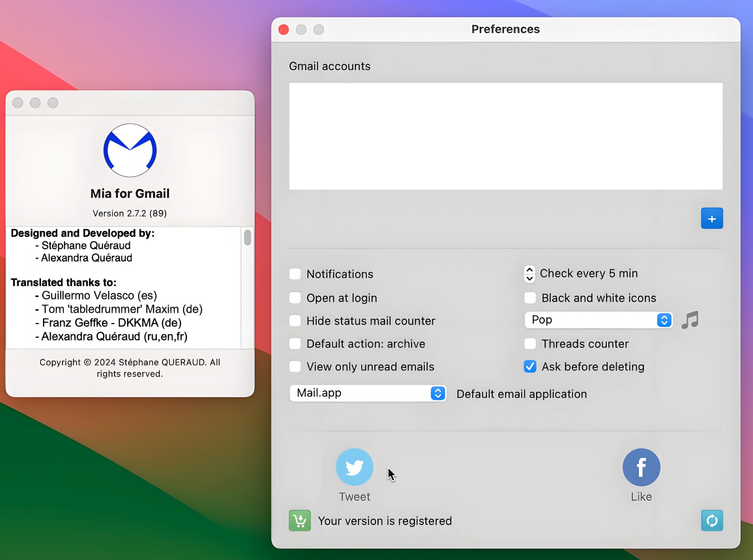Viewport: 753px width, 560px height.
Task: Enable the Notifications checkbox
Action: tap(295, 274)
